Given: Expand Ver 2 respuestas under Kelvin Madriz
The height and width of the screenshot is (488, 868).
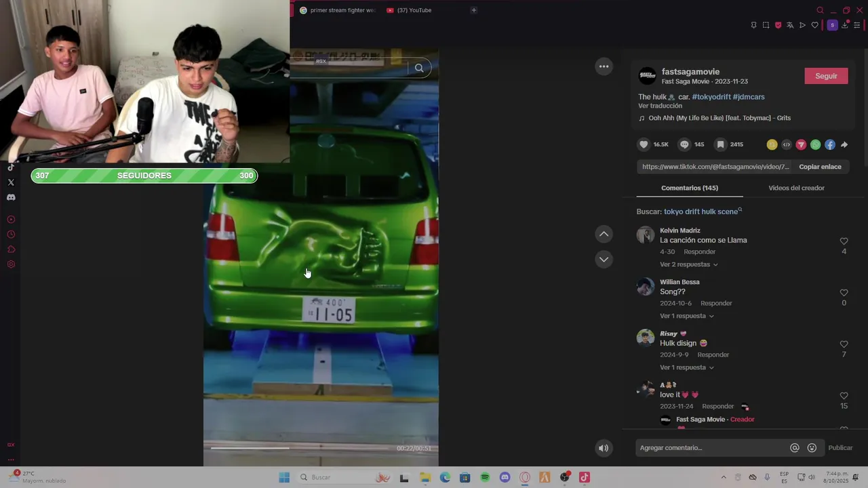Looking at the screenshot, I should (688, 264).
